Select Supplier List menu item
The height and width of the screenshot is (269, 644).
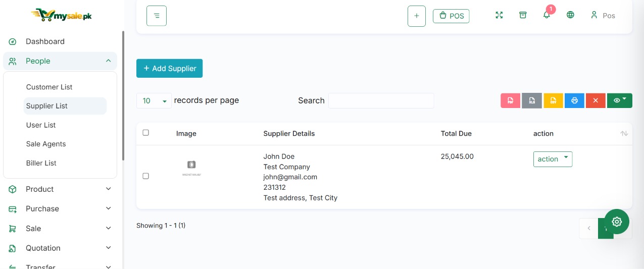(x=65, y=106)
